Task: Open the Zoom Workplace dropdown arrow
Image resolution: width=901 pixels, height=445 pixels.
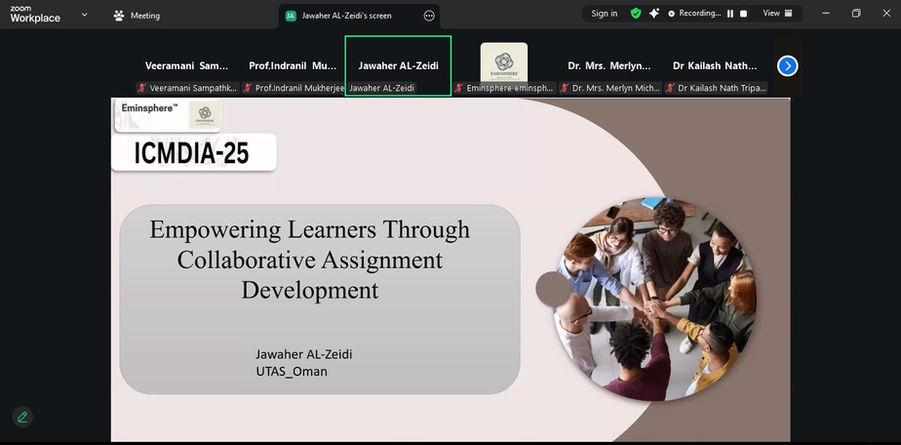Action: click(x=84, y=14)
